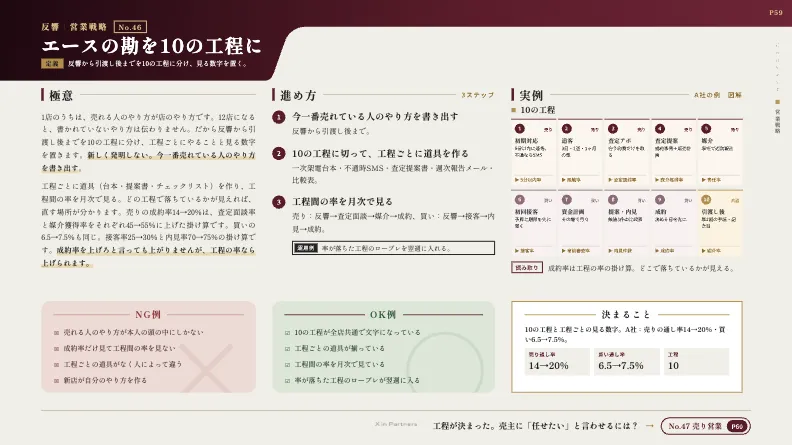Click the main title エースの勘を10の工程に
Screen dimensions: 792x445
pyautogui.click(x=152, y=46)
